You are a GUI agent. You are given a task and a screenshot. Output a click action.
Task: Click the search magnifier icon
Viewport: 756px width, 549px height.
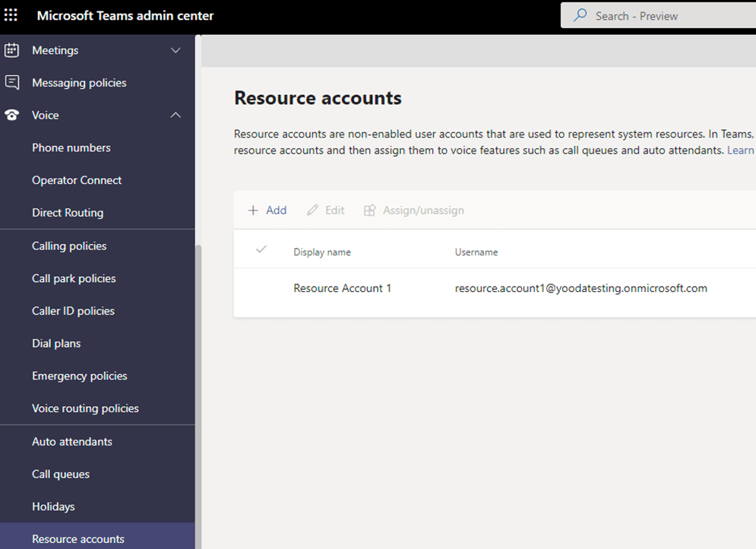580,15
